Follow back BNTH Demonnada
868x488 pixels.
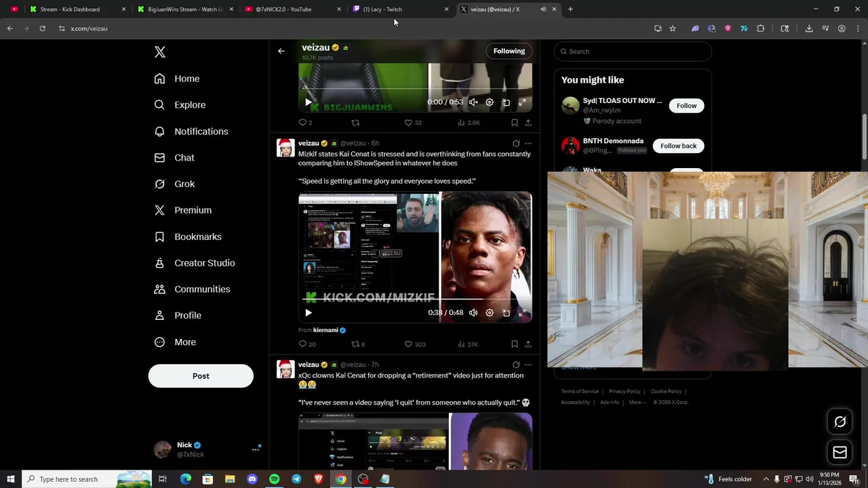[x=678, y=146]
